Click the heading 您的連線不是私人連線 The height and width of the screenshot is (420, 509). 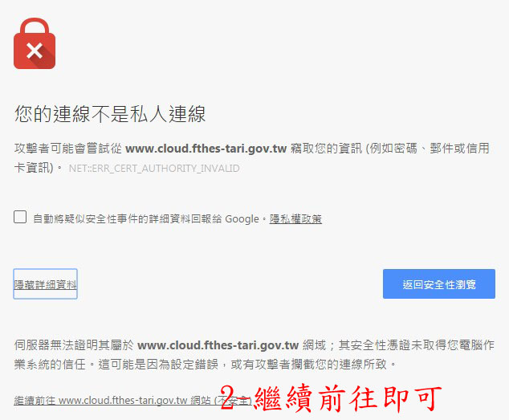(x=110, y=114)
